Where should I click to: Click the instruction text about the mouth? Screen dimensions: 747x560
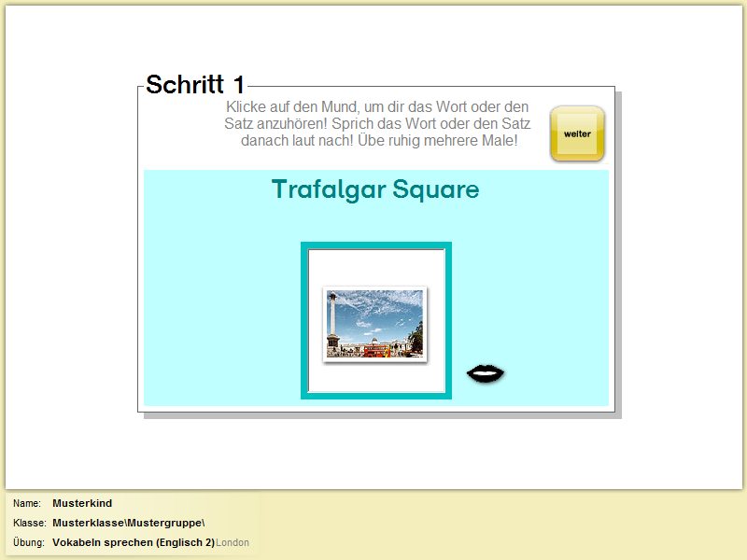point(378,124)
